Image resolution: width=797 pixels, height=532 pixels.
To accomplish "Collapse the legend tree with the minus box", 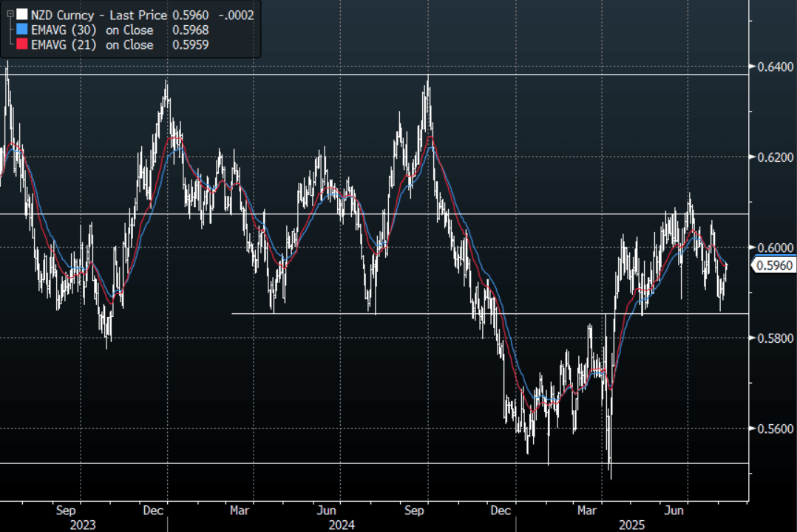I will tap(9, 15).
